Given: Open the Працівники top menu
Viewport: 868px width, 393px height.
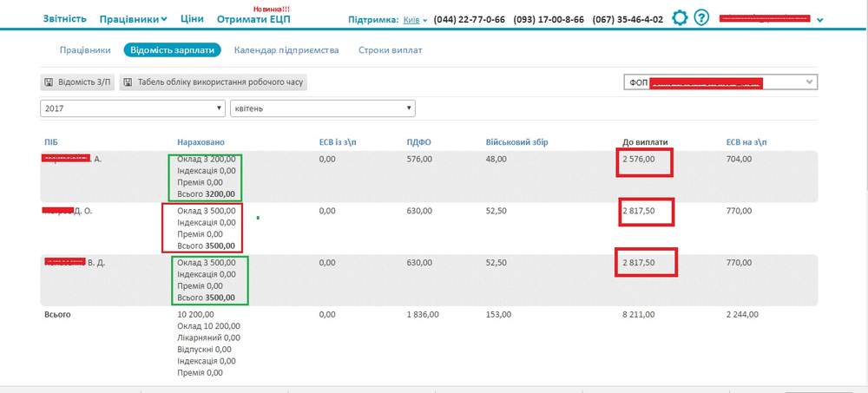Looking at the screenshot, I should click(x=134, y=19).
